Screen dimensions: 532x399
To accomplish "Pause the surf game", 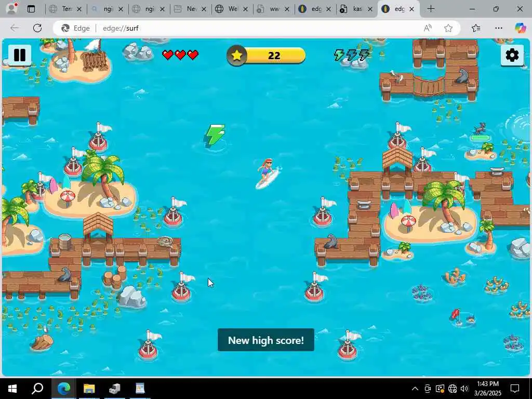I will 20,55.
